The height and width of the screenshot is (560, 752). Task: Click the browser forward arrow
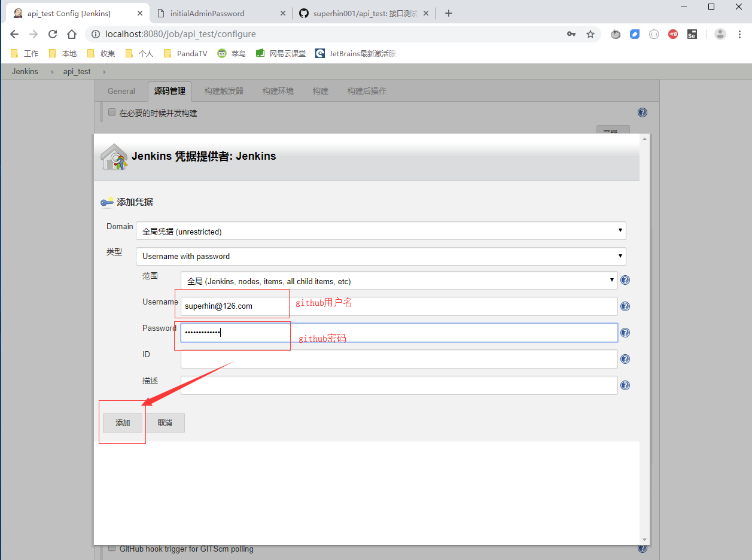point(34,34)
